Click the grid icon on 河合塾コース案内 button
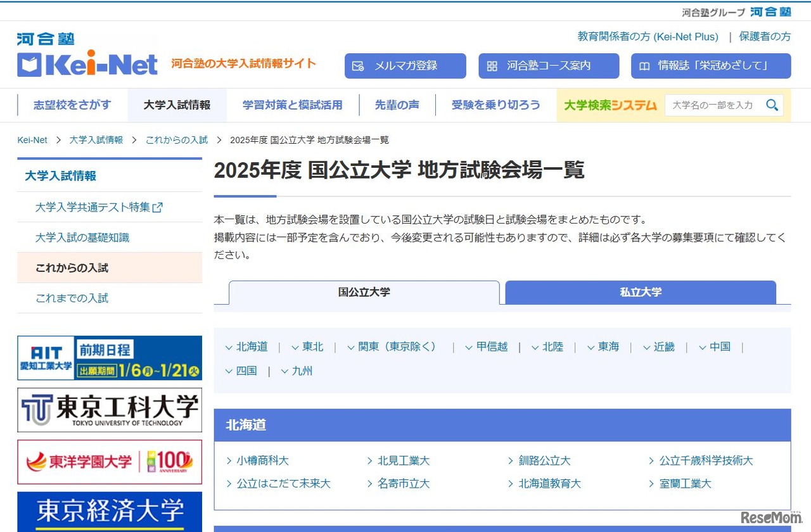The image size is (811, 532). point(492,65)
